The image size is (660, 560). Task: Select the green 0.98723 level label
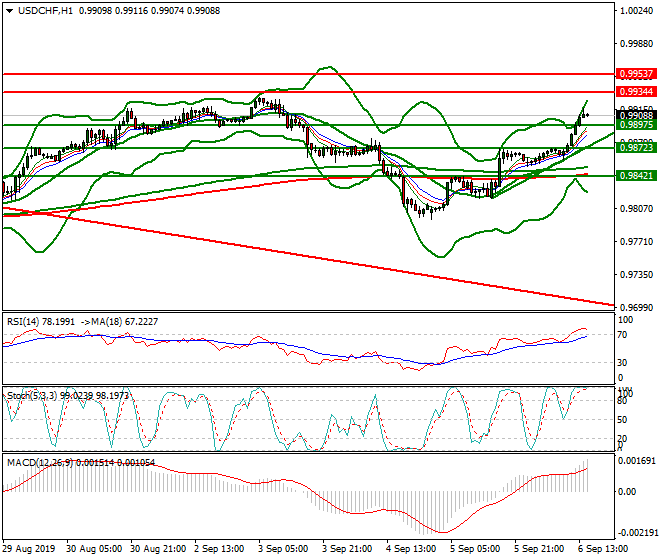pyautogui.click(x=636, y=148)
